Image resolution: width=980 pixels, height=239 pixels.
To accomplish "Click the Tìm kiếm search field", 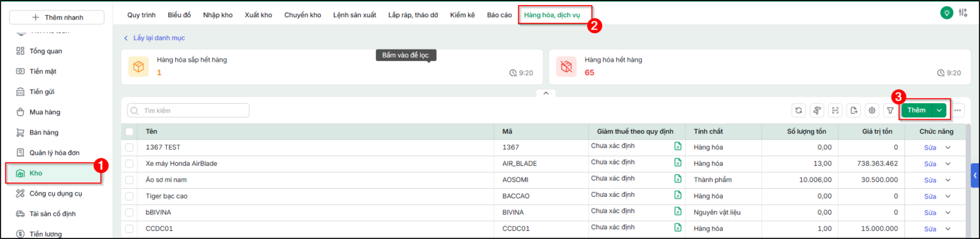I will 188,111.
